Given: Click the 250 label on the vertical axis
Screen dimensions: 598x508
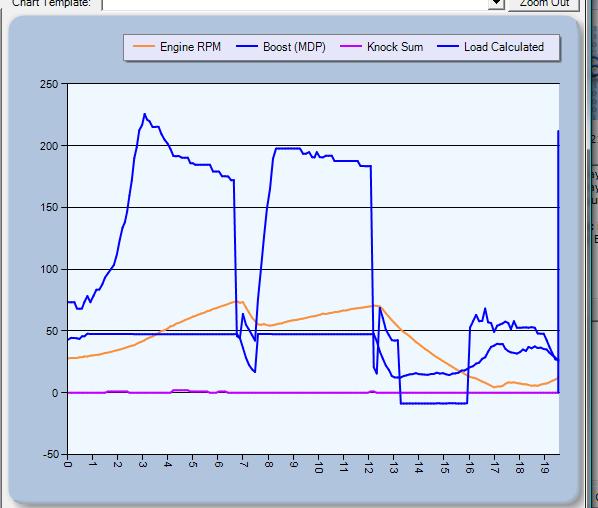Looking at the screenshot, I should point(49,84).
